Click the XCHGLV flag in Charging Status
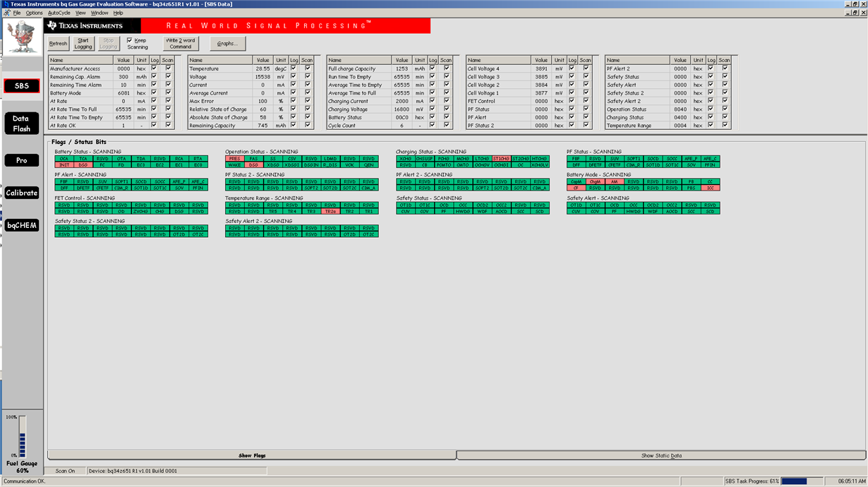Screen dimensions: 868x487 click(x=539, y=164)
